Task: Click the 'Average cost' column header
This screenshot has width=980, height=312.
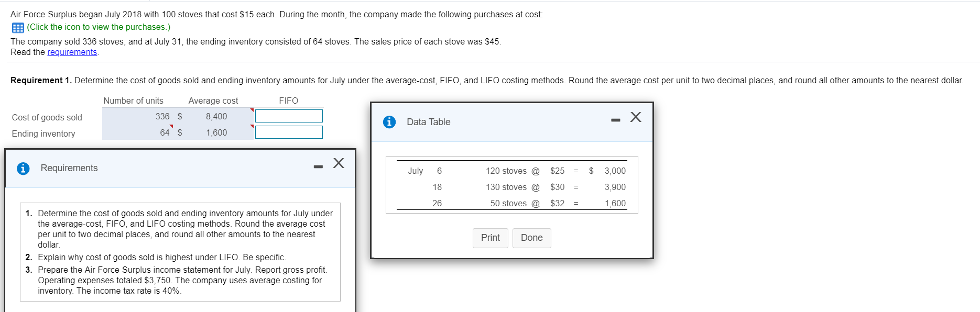Action: point(213,101)
